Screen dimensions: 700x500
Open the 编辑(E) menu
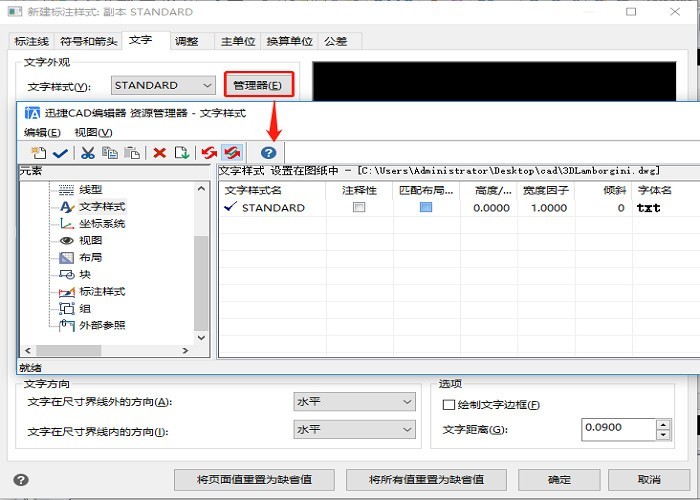[x=42, y=133]
